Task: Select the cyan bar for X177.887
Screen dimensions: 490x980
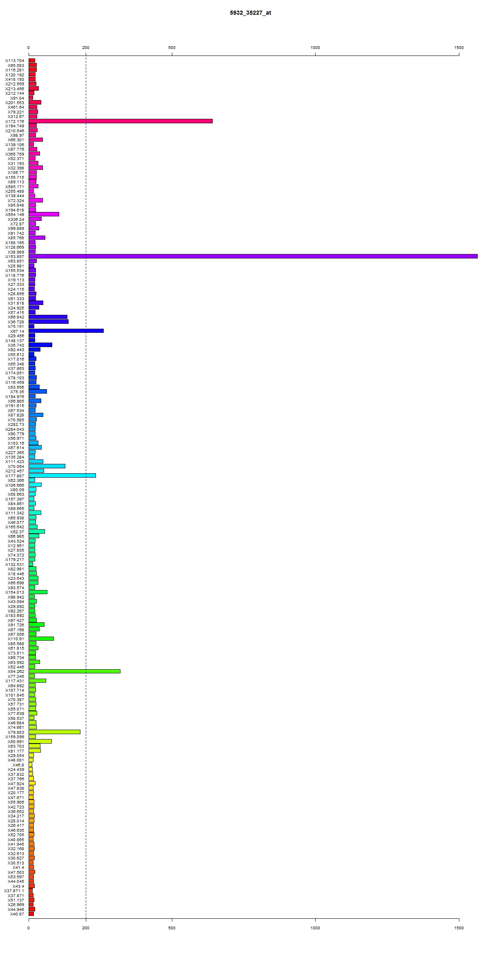Action: 62,475
